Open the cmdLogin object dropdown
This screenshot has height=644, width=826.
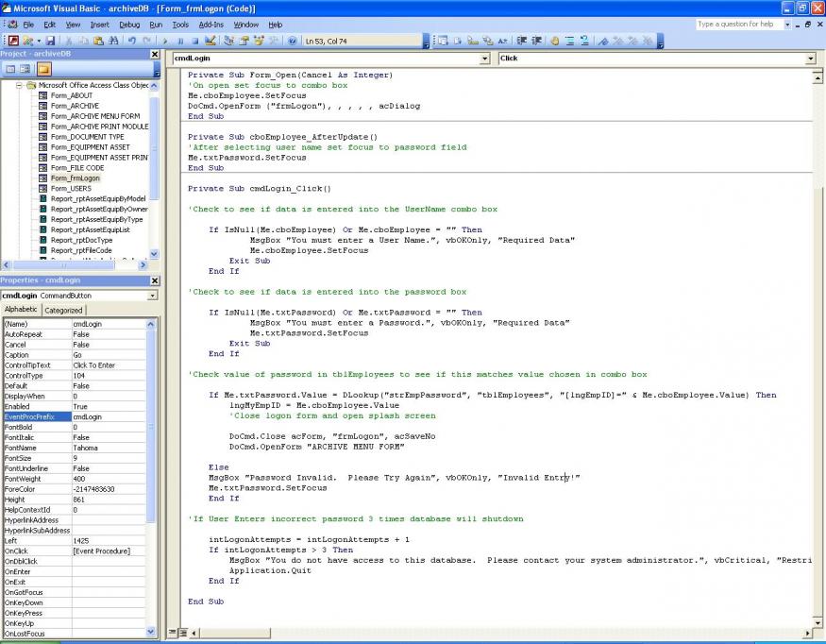pos(485,59)
